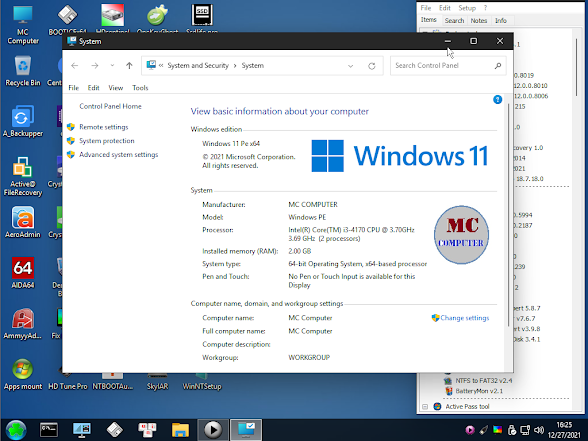Click the volume speaker tray icon
This screenshot has height=441, width=588.
click(x=539, y=430)
